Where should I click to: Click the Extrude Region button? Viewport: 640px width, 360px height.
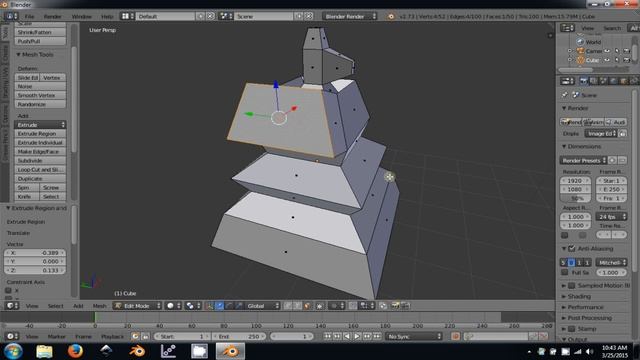pyautogui.click(x=40, y=134)
